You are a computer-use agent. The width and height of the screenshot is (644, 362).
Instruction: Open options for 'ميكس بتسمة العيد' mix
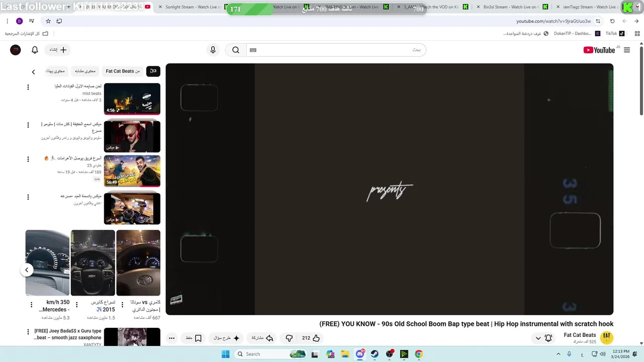pos(28,197)
